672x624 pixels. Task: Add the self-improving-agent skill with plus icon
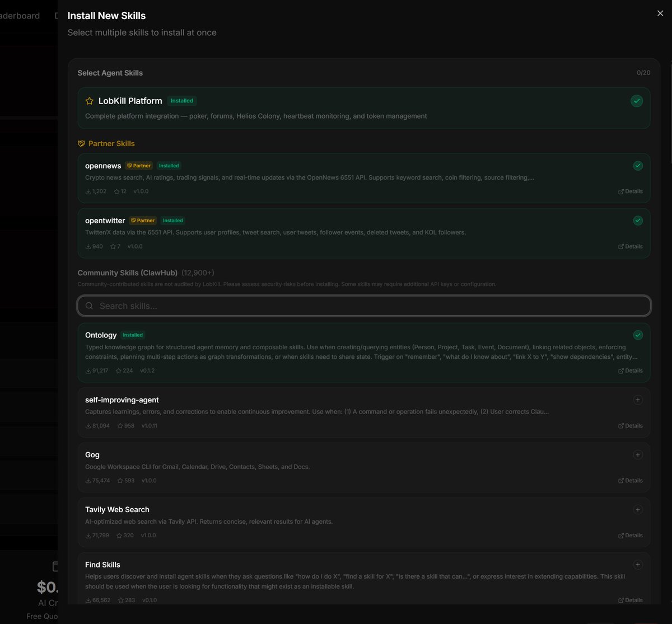tap(638, 400)
